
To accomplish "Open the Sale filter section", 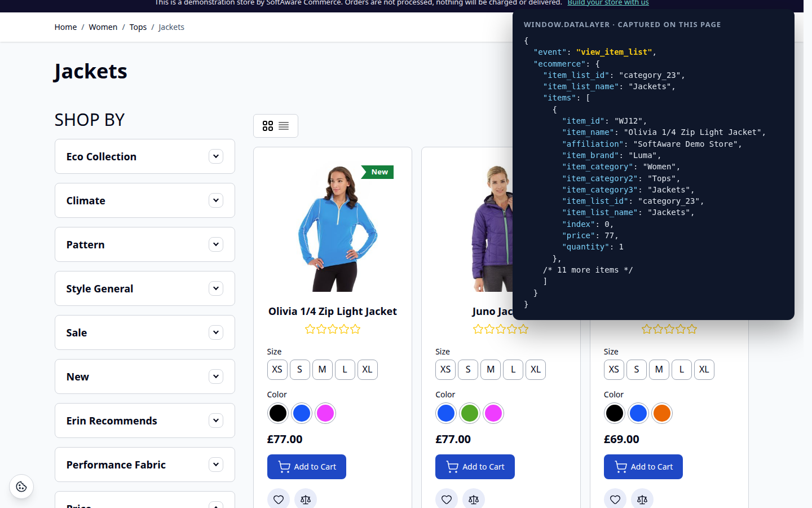I will (x=145, y=332).
